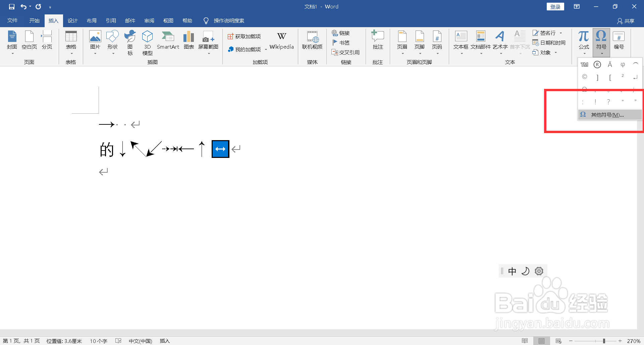Viewport: 644px width, 345px height.
Task: Switch to the Layout (布局) tab
Action: [x=92, y=20]
